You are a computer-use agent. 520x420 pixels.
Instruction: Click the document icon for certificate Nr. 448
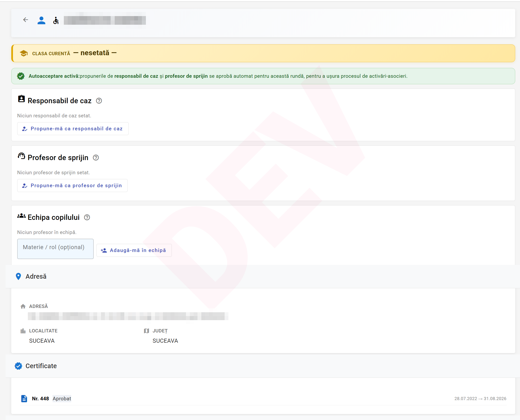(24, 398)
